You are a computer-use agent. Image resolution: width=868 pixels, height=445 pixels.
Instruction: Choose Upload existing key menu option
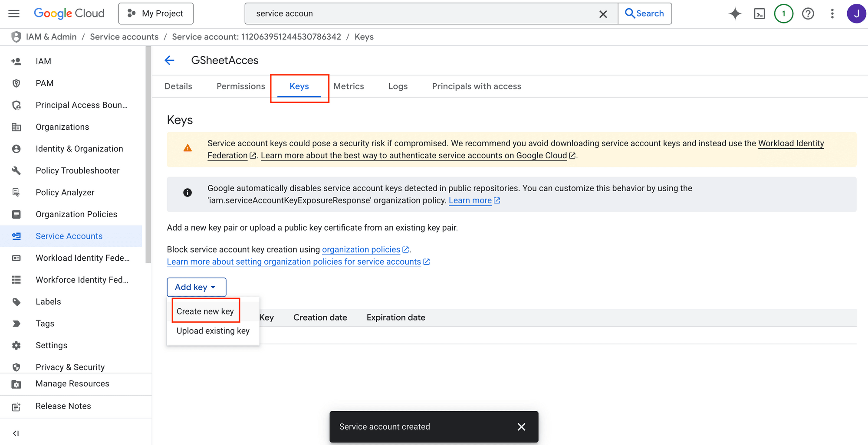pos(213,331)
